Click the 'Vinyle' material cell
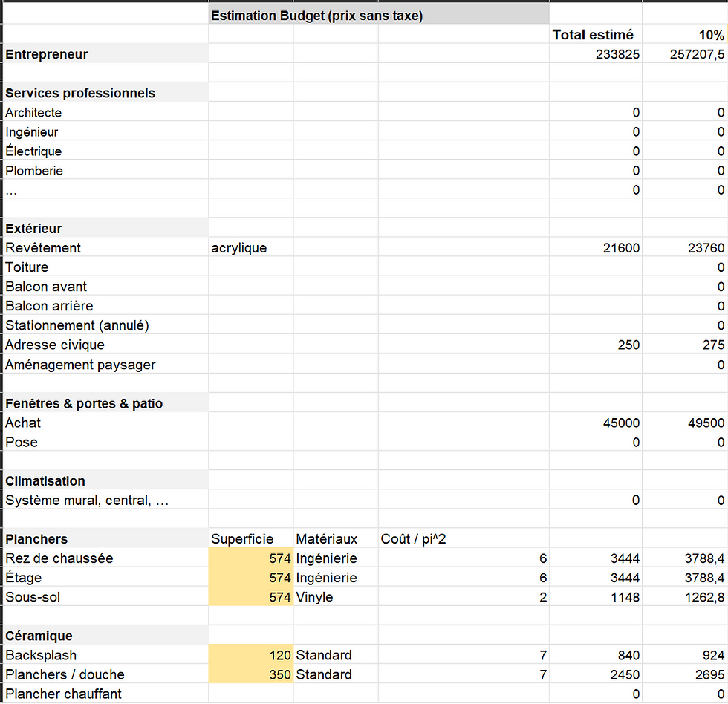 336,597
